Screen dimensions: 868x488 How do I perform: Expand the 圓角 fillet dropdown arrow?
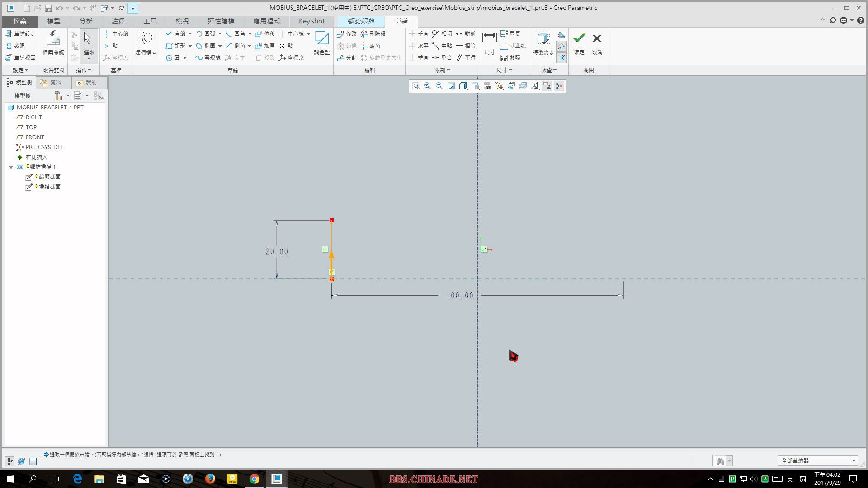coord(250,34)
